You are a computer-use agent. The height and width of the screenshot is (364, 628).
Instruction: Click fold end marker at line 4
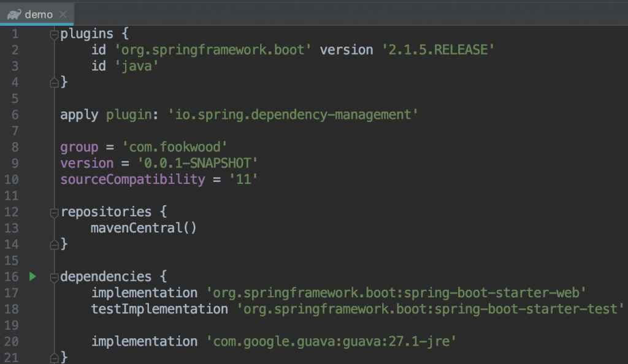(54, 83)
